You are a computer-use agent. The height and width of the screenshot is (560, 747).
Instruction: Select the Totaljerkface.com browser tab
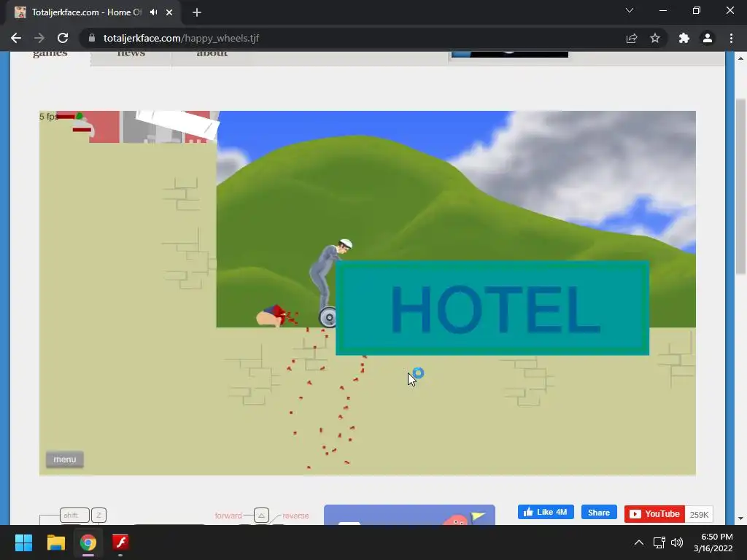(93, 12)
